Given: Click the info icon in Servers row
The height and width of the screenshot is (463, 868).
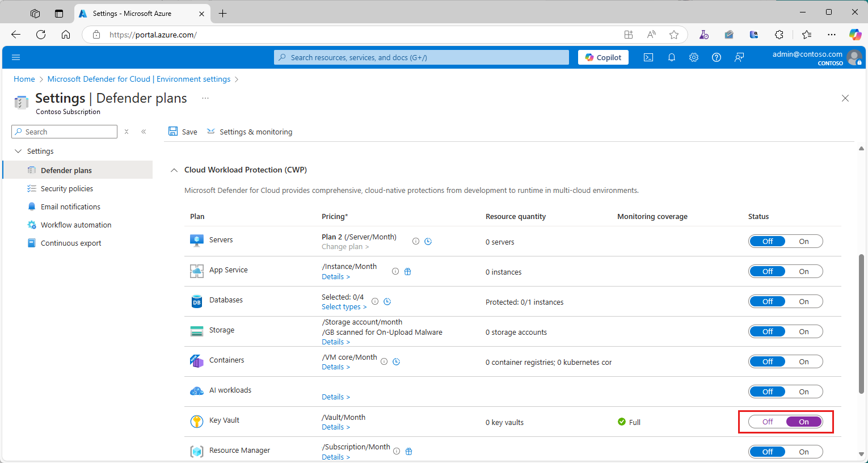Looking at the screenshot, I should pyautogui.click(x=416, y=241).
